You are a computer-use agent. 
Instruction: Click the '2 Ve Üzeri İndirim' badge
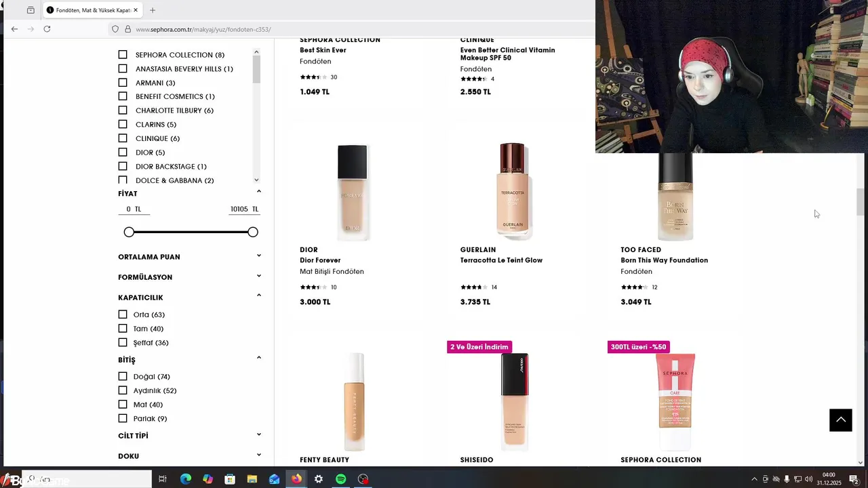(x=479, y=347)
